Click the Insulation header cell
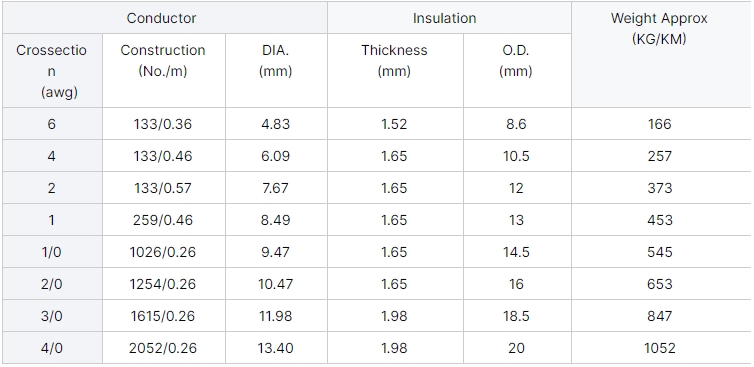This screenshot has width=754, height=367. 444,18
